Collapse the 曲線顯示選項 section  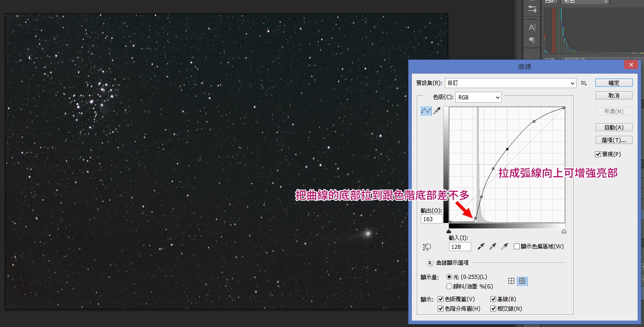point(430,263)
